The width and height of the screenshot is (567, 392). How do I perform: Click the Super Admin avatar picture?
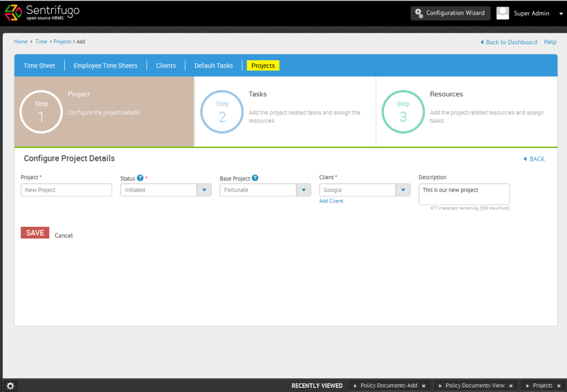click(503, 13)
